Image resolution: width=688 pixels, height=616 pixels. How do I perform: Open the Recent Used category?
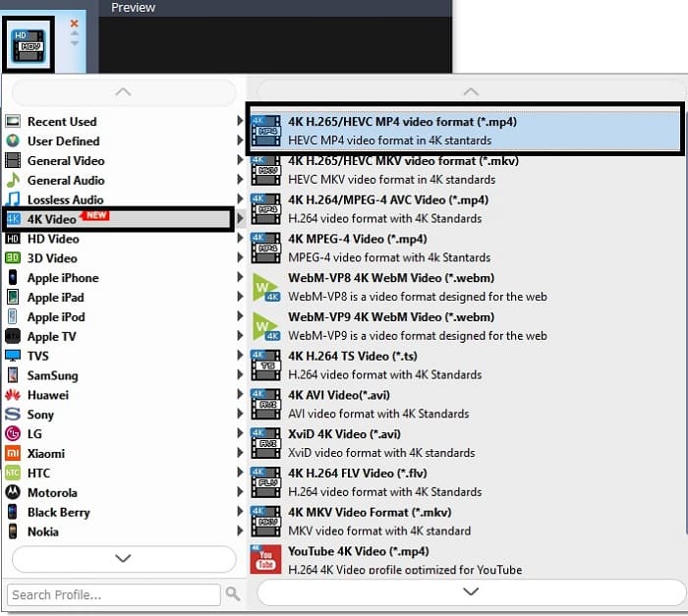pos(62,122)
